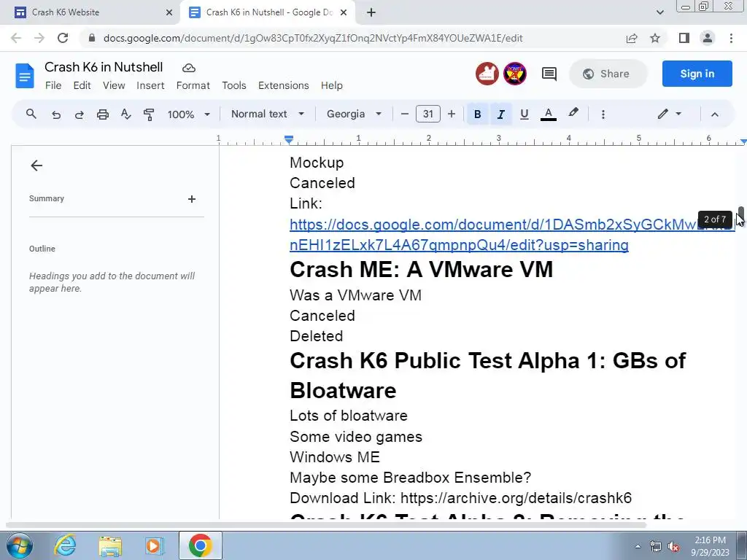
Task: Open the comment history icon
Action: (x=549, y=74)
